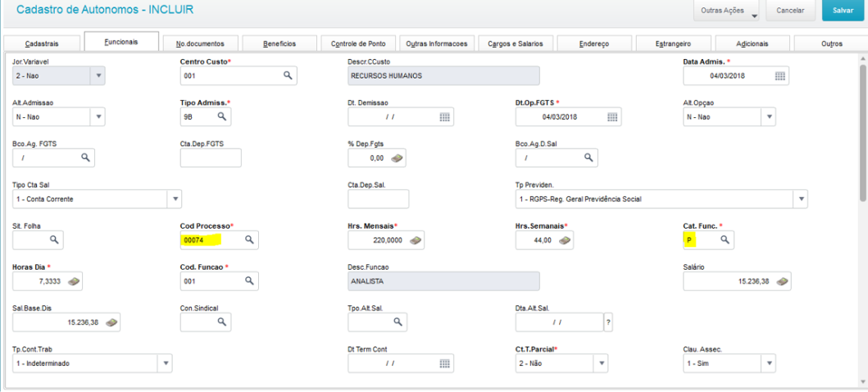Click Cod. Funcao field value 001
Viewport: 868px width, 392px height.
(189, 281)
